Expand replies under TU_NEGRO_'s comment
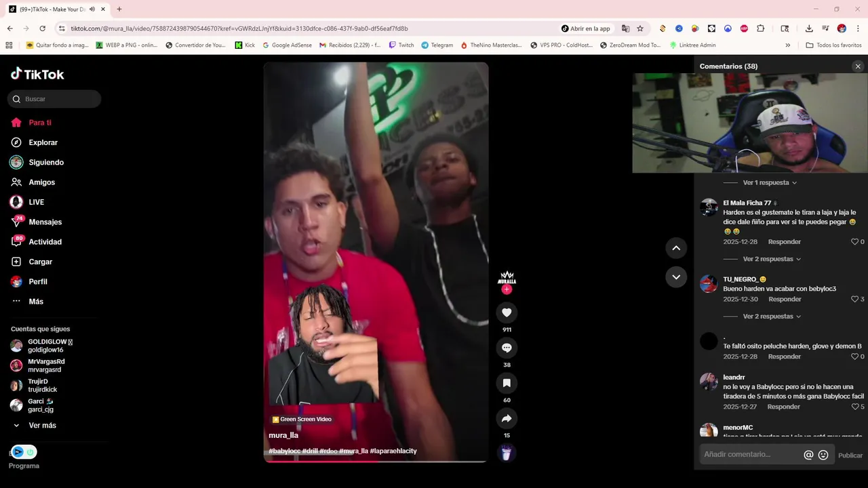This screenshot has width=868, height=488. coord(772,317)
